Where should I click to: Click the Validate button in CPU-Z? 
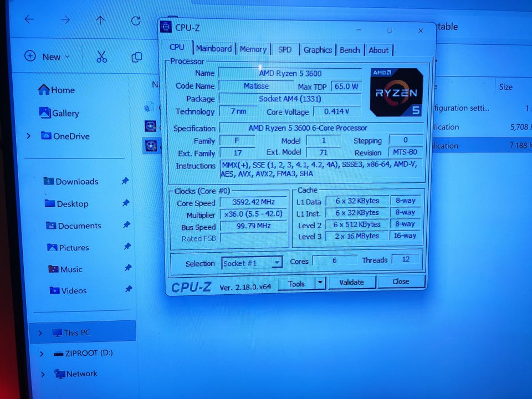click(x=351, y=282)
